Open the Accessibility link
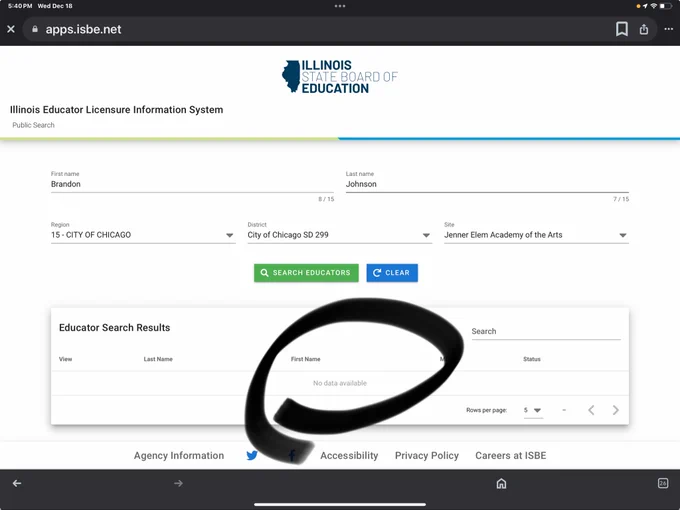This screenshot has width=680, height=510. pyautogui.click(x=349, y=455)
